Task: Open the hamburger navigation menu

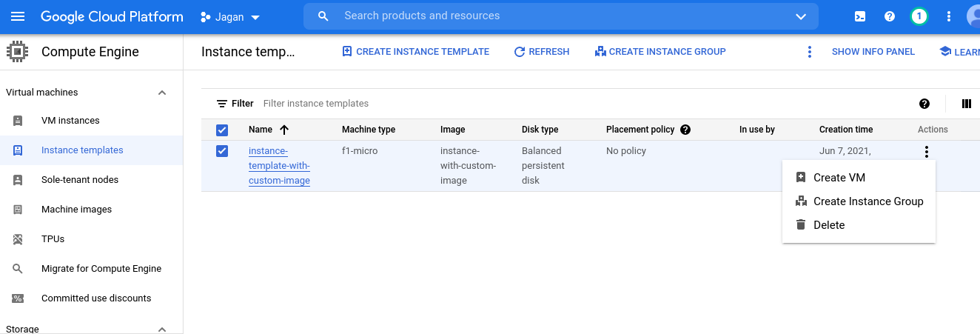Action: 18,16
